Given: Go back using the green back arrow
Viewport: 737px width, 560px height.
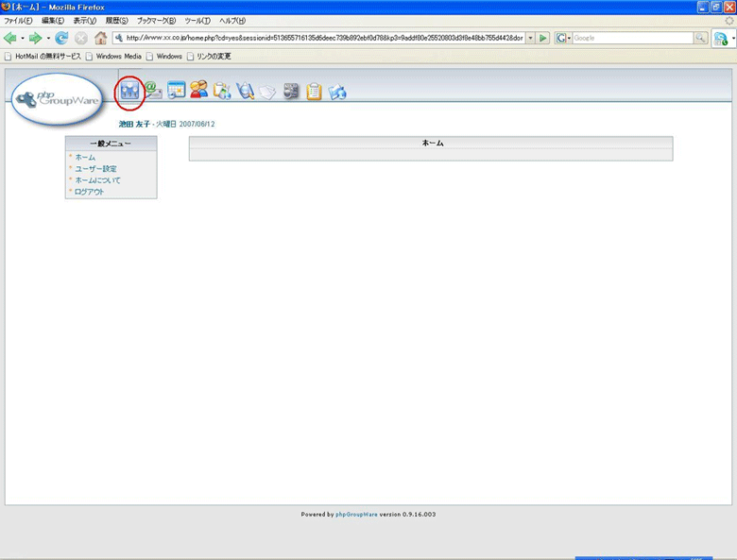Looking at the screenshot, I should (10, 38).
